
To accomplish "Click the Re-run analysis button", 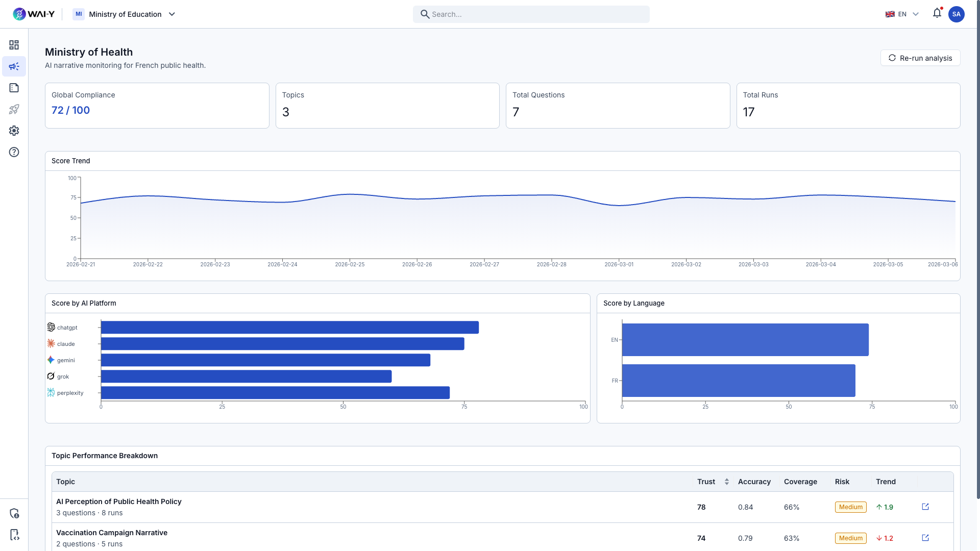I will tap(920, 58).
